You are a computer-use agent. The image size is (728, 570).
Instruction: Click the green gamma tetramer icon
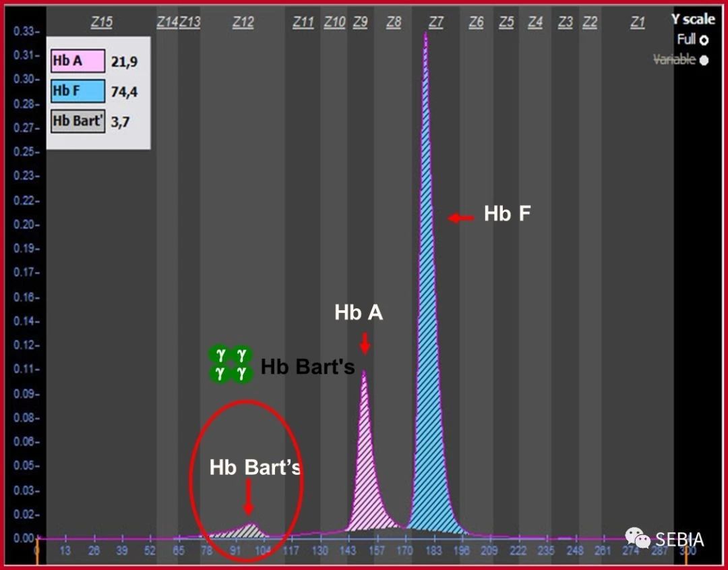[231, 364]
